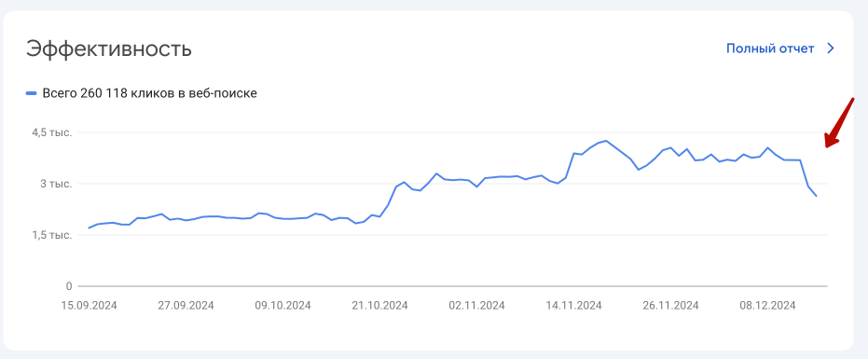The height and width of the screenshot is (359, 868).
Task: Select the 09.10.2024 date label
Action: pyautogui.click(x=282, y=305)
